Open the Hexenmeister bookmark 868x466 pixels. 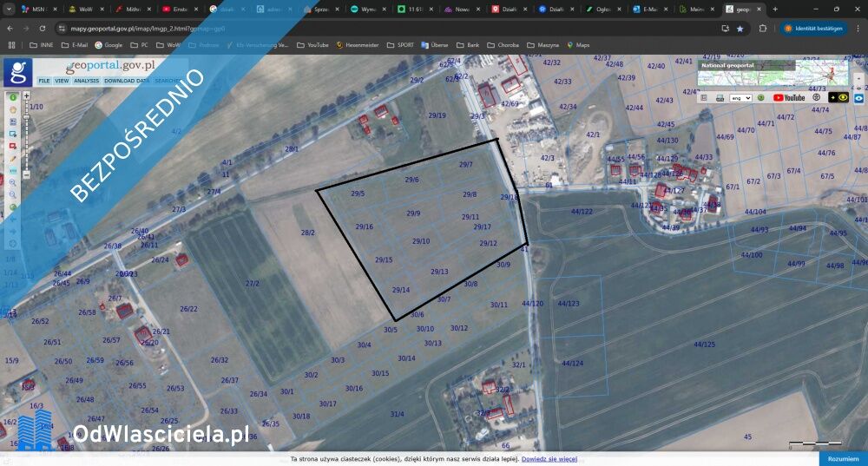pos(358,45)
